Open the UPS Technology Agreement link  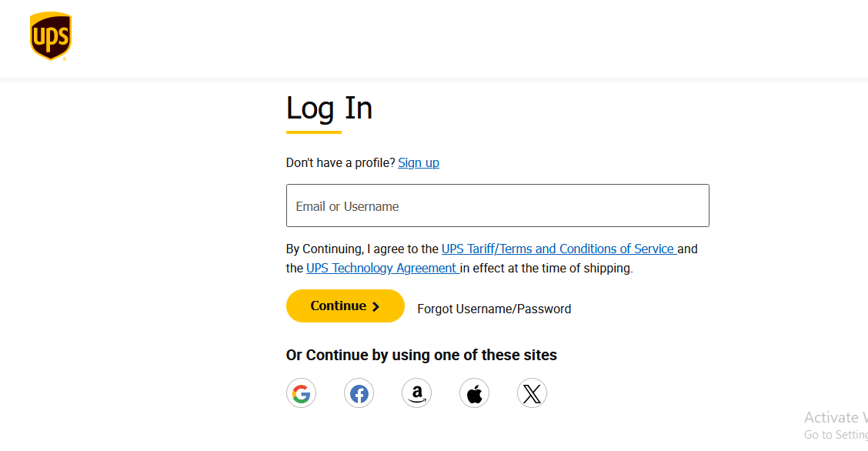(x=382, y=269)
